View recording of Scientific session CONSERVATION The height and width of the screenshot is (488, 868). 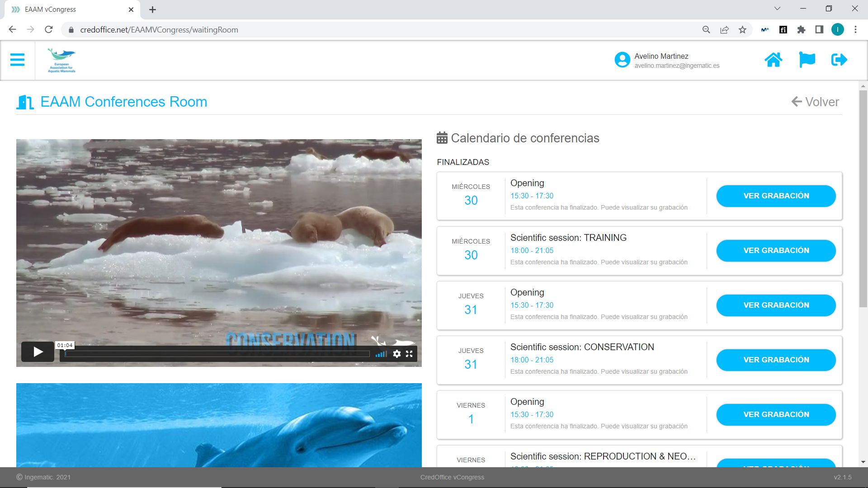click(x=776, y=360)
